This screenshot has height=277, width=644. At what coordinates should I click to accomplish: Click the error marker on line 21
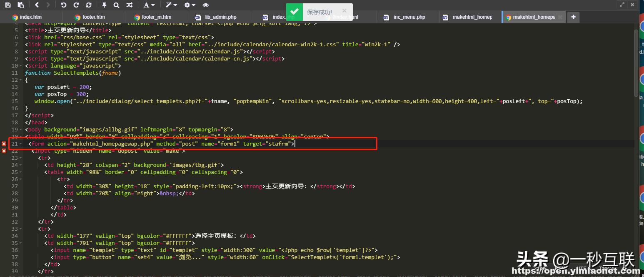[x=4, y=144]
